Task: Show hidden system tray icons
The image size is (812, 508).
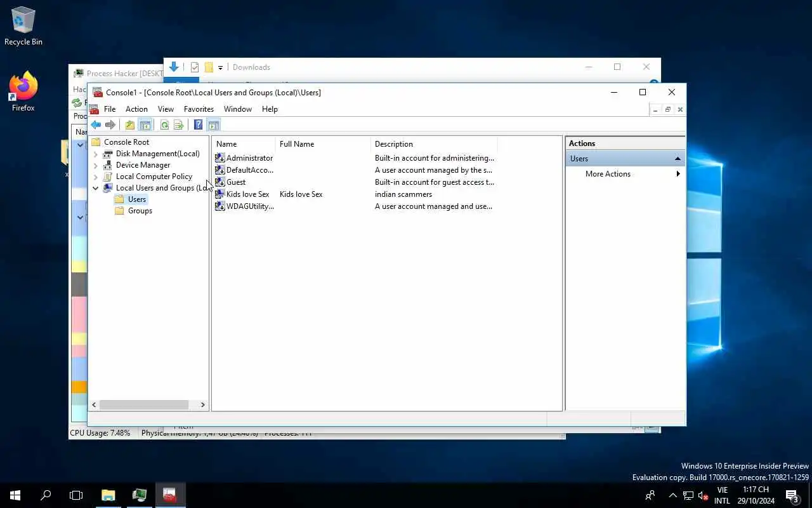Action: coord(672,495)
